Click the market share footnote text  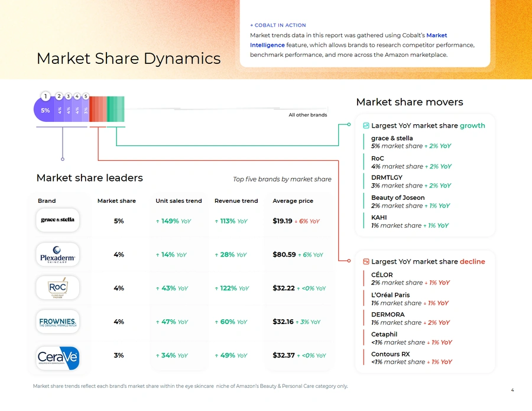tap(190, 386)
